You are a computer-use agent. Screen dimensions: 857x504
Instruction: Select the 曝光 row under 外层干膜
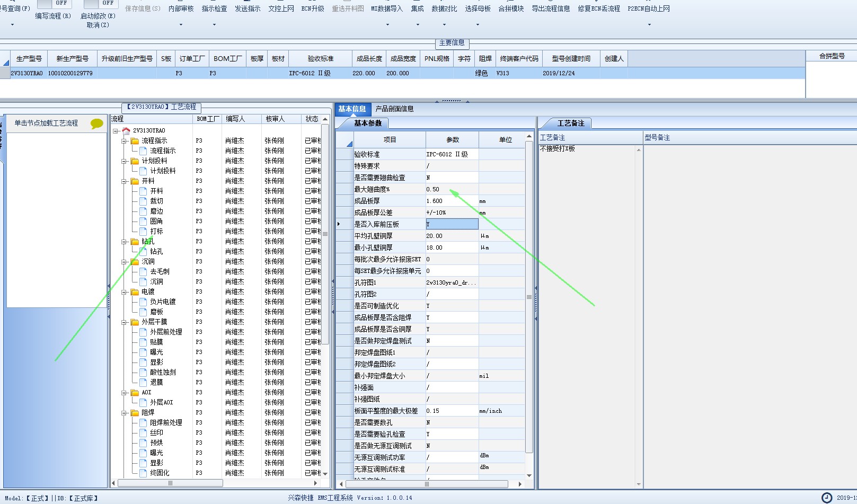156,352
